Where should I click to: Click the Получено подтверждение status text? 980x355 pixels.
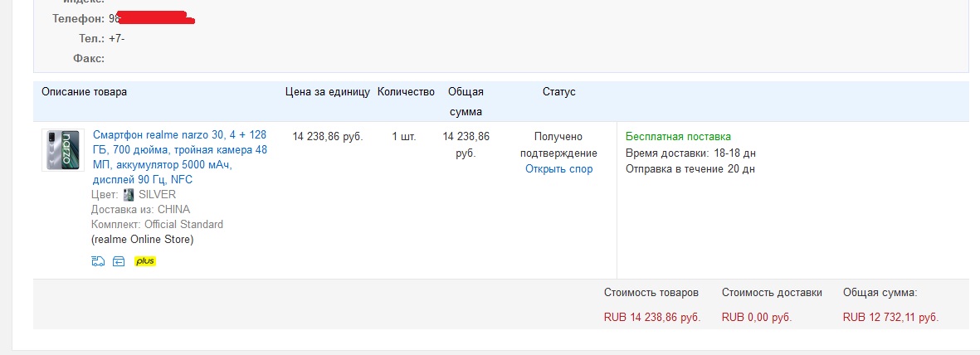pyautogui.click(x=558, y=145)
